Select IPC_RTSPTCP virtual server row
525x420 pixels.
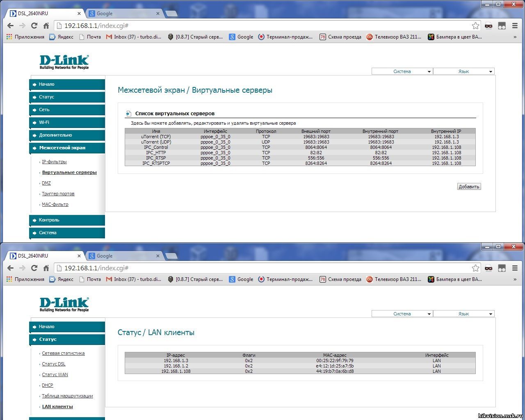pos(300,163)
